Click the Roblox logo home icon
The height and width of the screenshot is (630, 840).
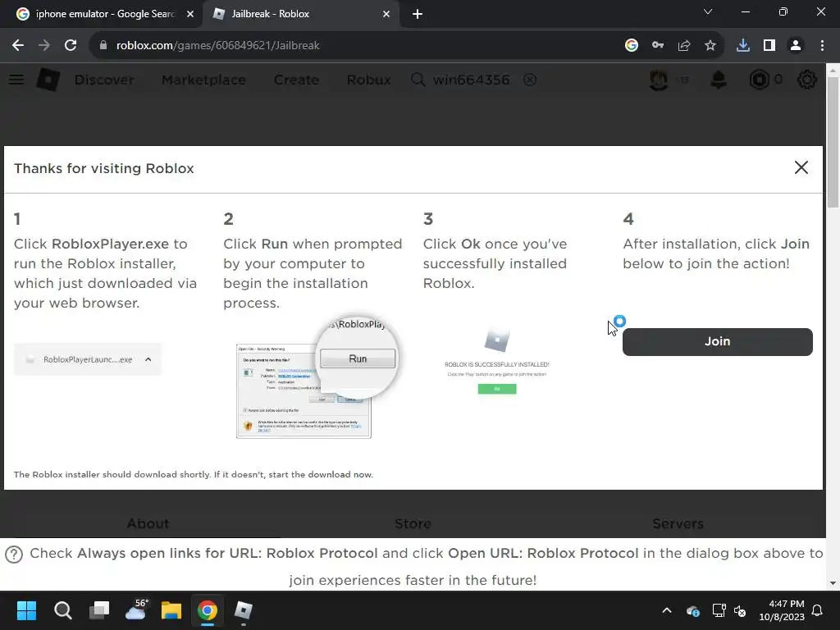[x=48, y=80]
